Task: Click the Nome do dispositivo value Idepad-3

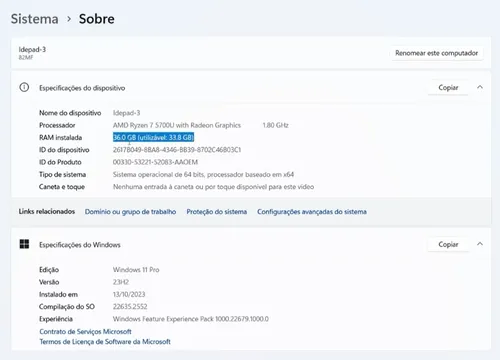Action: (127, 113)
